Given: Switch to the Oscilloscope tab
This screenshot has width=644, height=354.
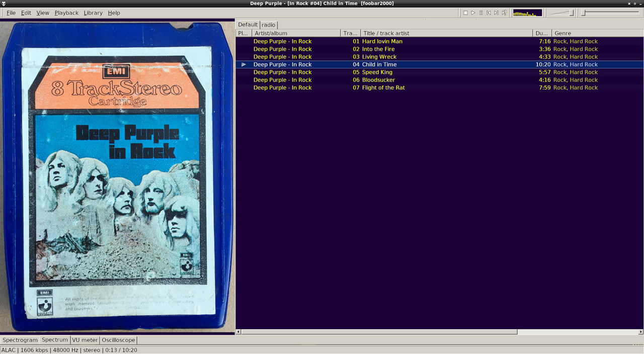Looking at the screenshot, I should coord(119,340).
